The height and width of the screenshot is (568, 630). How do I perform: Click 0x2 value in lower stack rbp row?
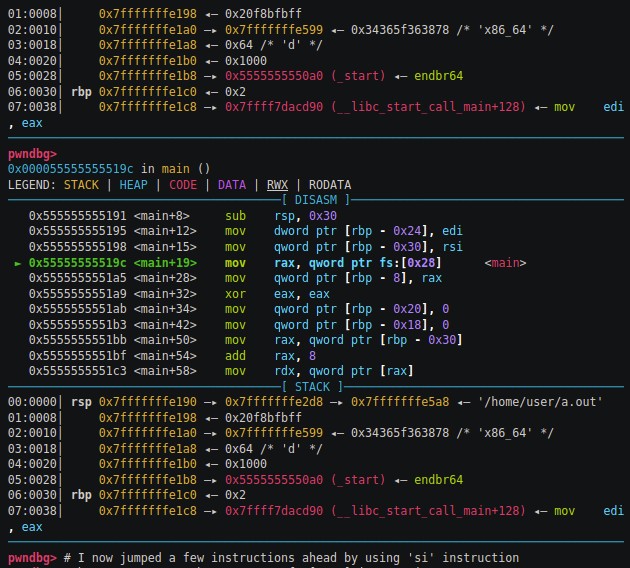(x=235, y=495)
